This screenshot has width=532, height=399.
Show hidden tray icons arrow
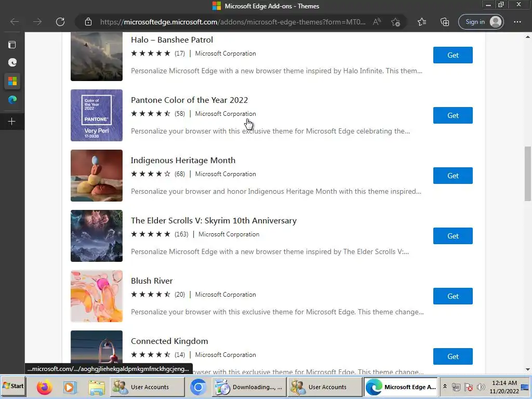[x=445, y=387]
